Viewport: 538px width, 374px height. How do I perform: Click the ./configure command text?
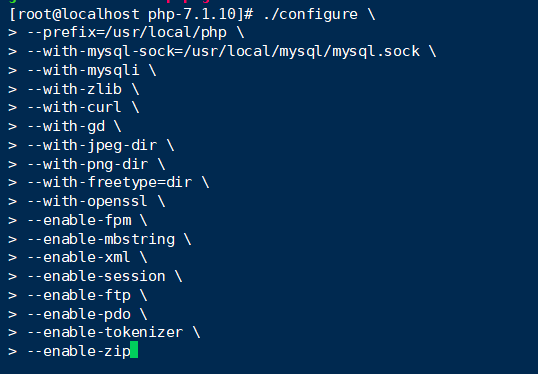click(x=311, y=14)
